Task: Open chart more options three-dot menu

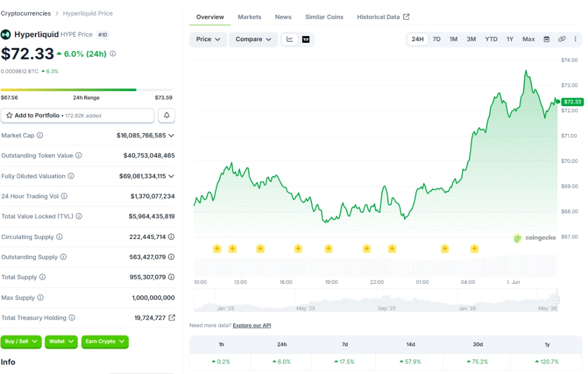Action: [x=576, y=39]
